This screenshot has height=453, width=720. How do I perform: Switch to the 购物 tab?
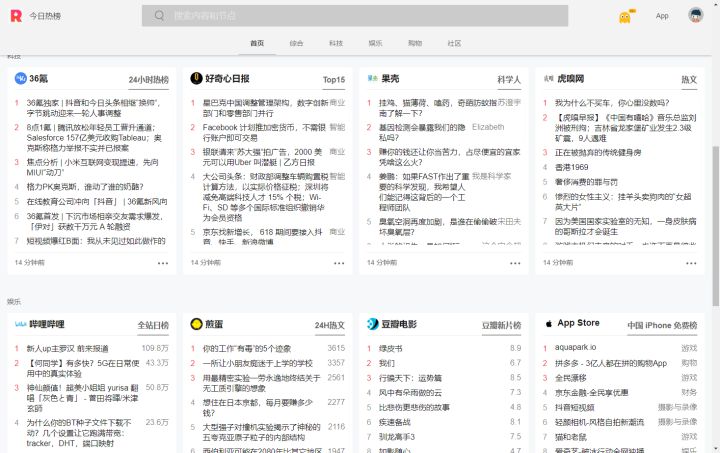[x=415, y=43]
